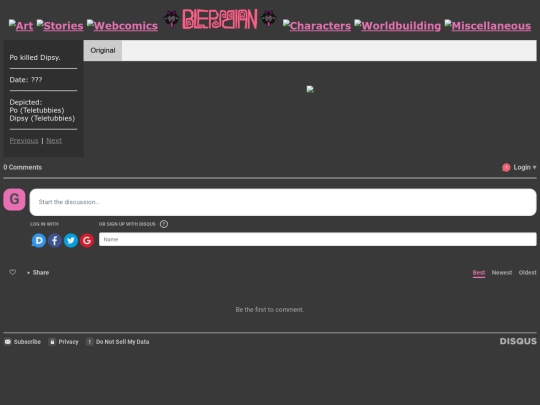The image size is (540, 405).
Task: Open the Login dropdown in Disqus
Action: click(525, 167)
